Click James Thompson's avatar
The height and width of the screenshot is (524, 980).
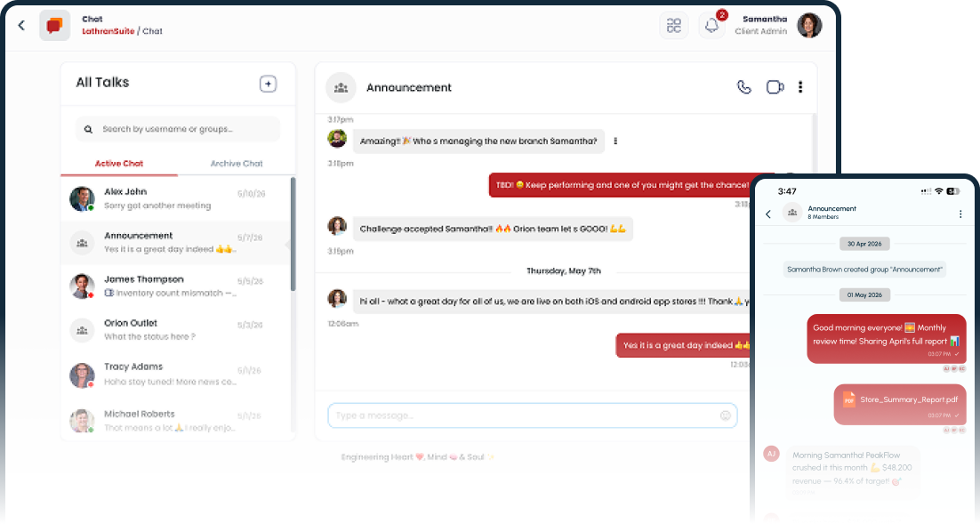pyautogui.click(x=82, y=286)
